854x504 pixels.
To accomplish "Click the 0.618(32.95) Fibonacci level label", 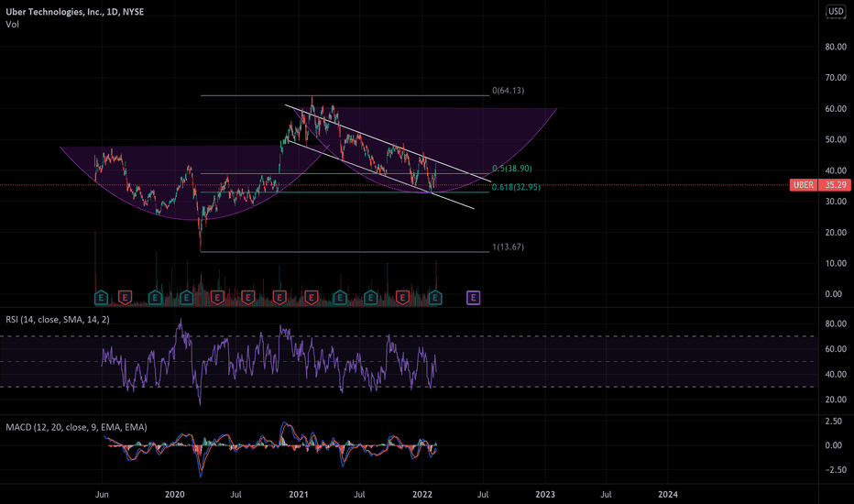I will pyautogui.click(x=516, y=187).
